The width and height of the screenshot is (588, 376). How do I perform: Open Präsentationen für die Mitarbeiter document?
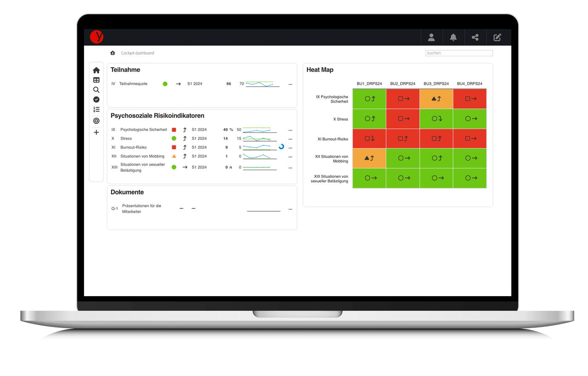[x=142, y=209]
